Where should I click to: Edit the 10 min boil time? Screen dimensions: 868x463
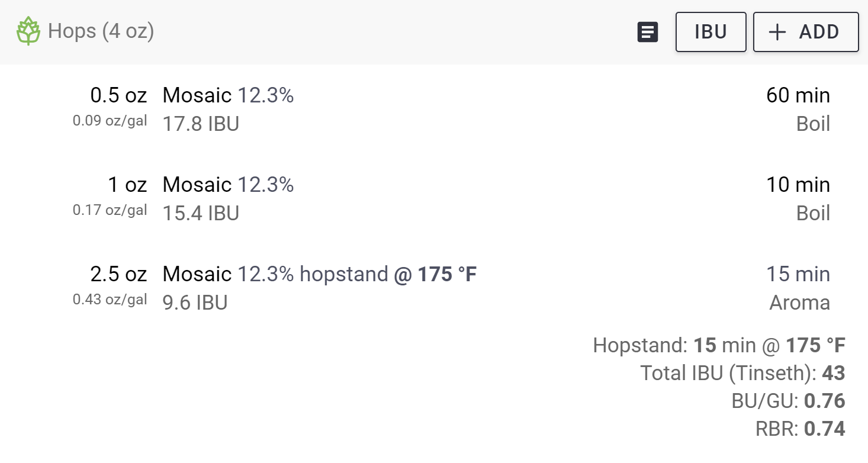pyautogui.click(x=798, y=185)
